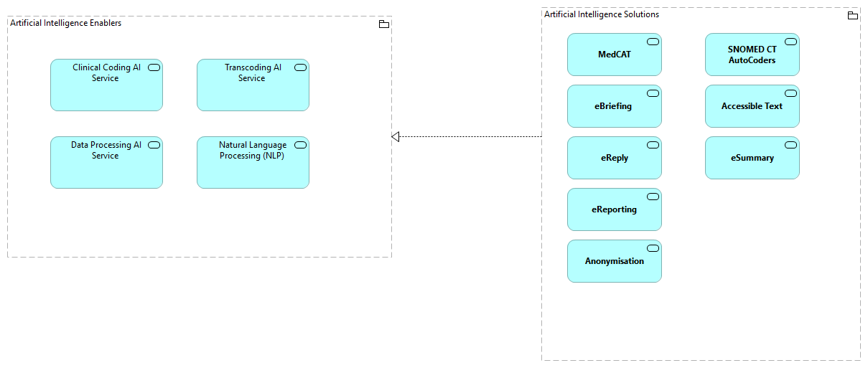Select the Transcoding AI Service element
Image resolution: width=868 pixels, height=368 pixels.
253,85
